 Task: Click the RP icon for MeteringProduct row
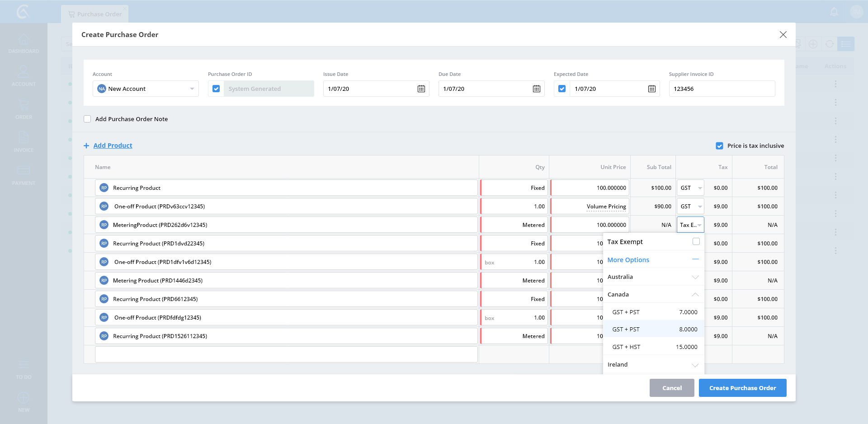(104, 225)
